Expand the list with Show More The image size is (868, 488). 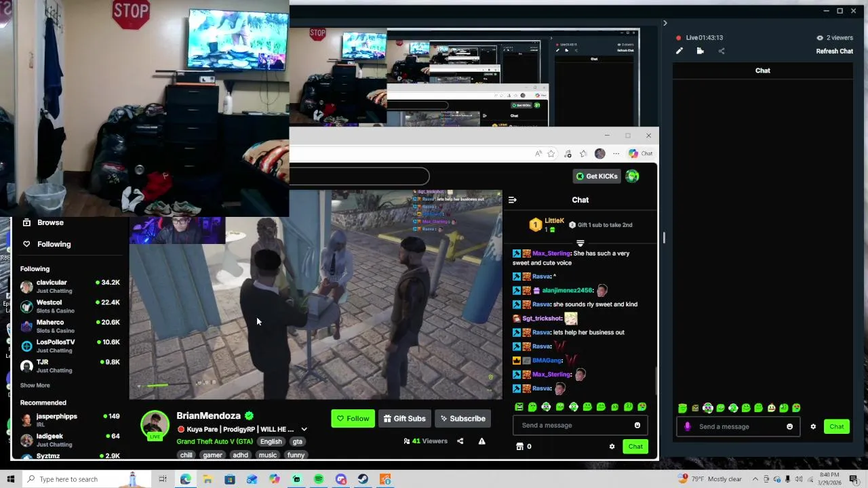tap(35, 385)
